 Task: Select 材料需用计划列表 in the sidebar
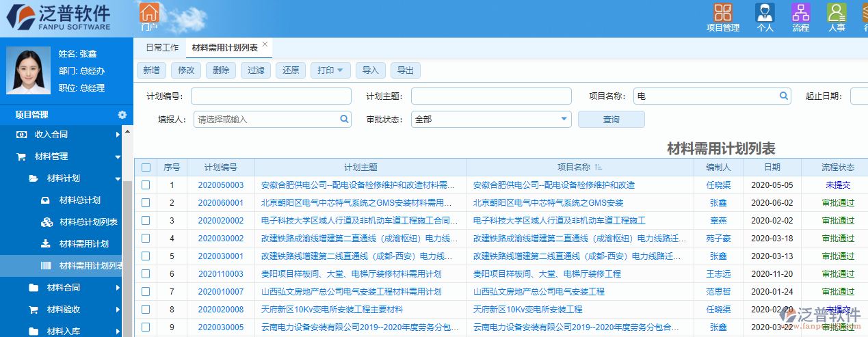[x=61, y=266]
